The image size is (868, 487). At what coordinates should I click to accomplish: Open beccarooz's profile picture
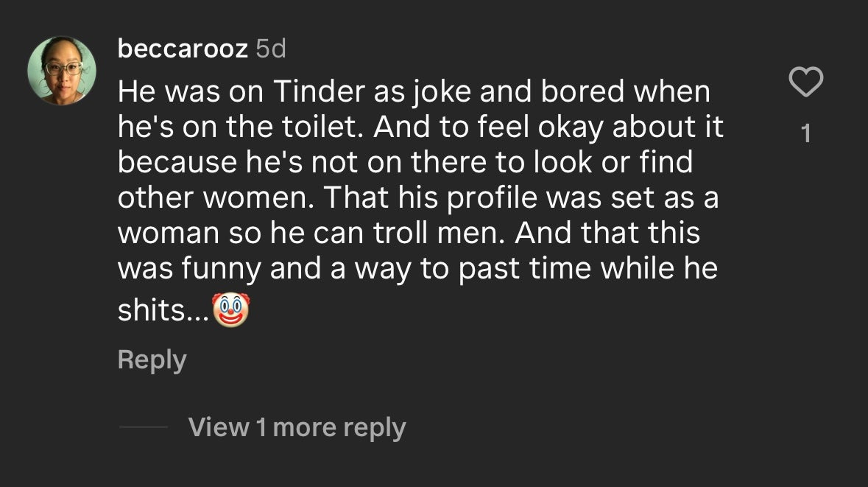click(62, 71)
